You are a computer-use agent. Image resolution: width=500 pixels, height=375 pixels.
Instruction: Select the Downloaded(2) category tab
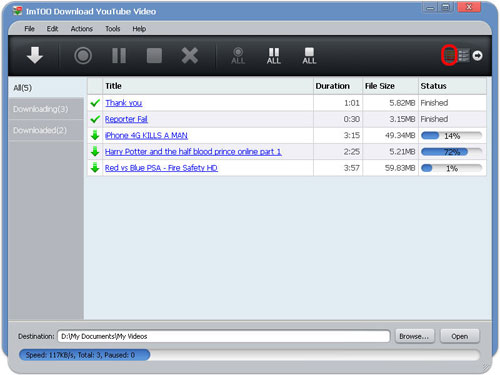coord(46,130)
